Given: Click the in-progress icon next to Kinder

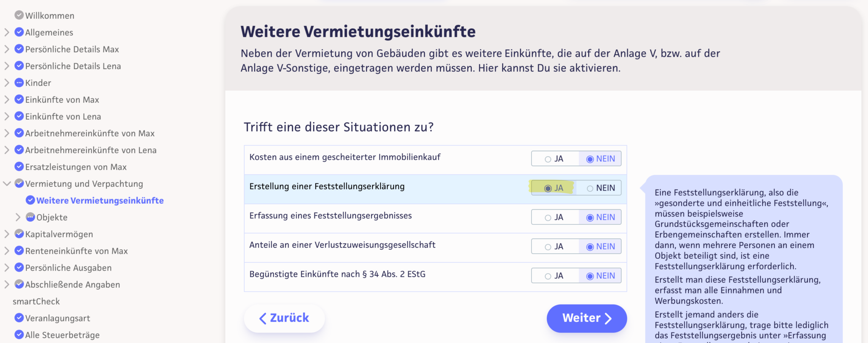Looking at the screenshot, I should point(19,83).
